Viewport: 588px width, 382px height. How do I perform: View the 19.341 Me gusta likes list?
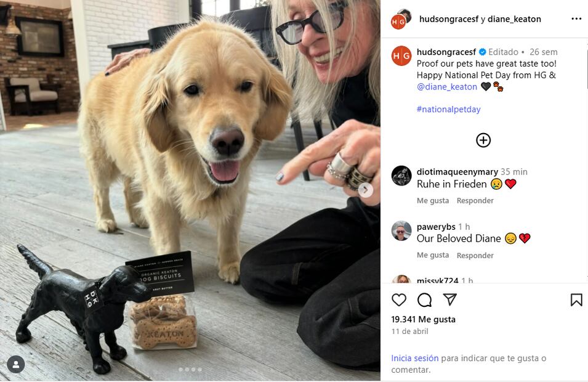point(424,319)
